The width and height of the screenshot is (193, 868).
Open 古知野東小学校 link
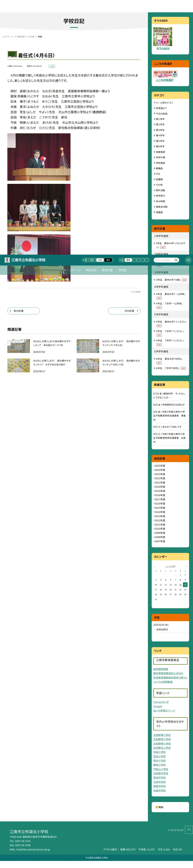pos(162,735)
